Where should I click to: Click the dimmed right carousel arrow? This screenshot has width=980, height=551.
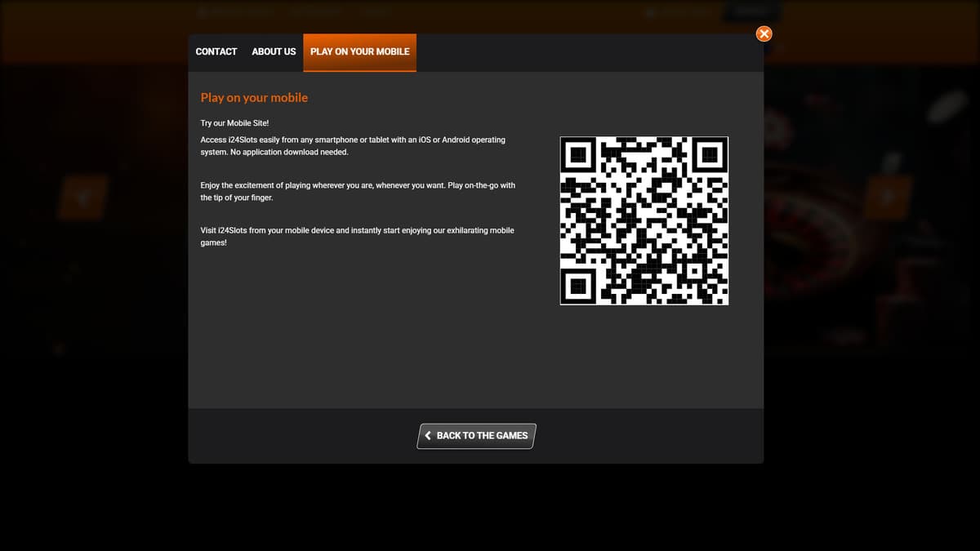(888, 197)
